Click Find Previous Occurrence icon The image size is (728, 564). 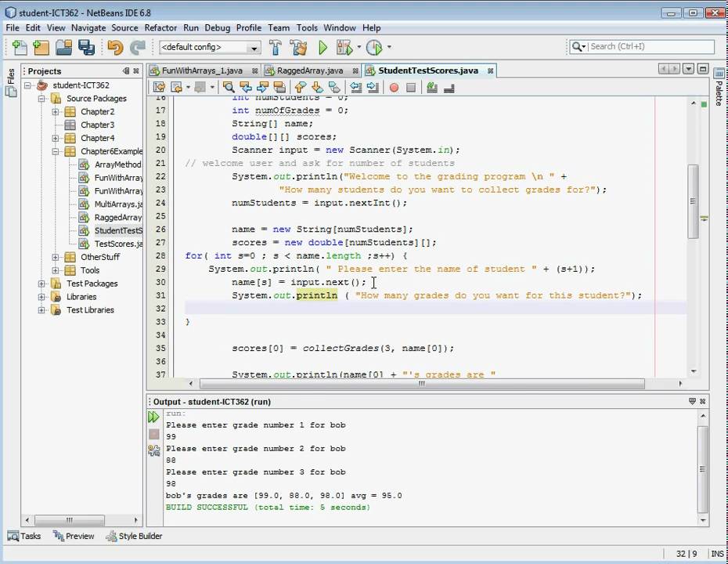pyautogui.click(x=246, y=87)
